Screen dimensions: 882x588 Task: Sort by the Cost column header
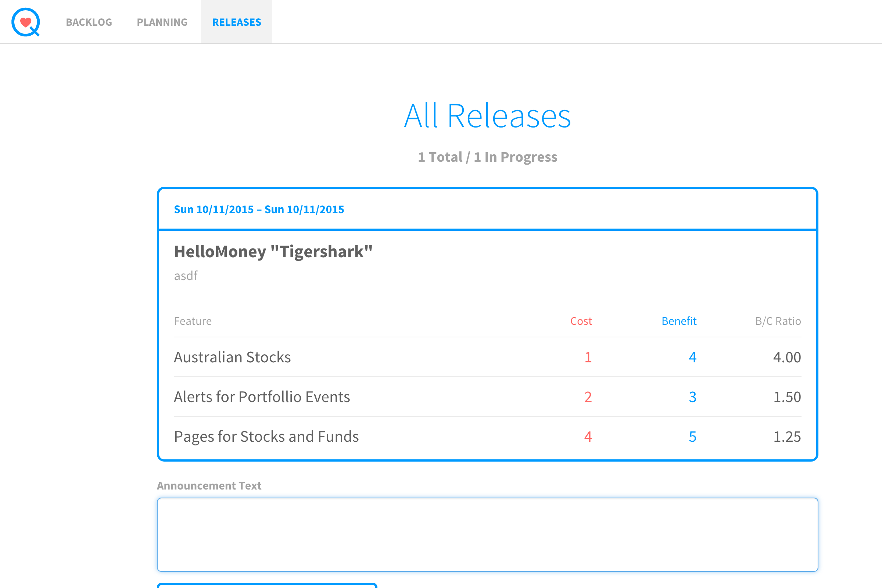581,321
